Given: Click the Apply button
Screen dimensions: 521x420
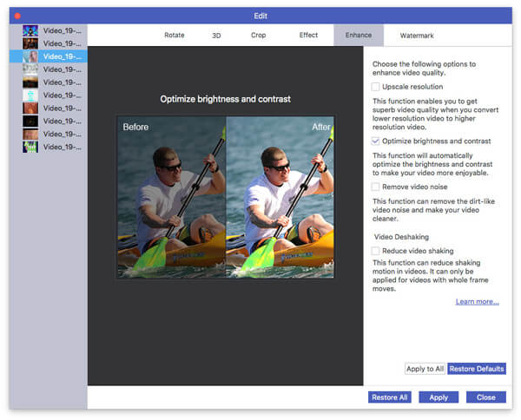Looking at the screenshot, I should point(439,397).
